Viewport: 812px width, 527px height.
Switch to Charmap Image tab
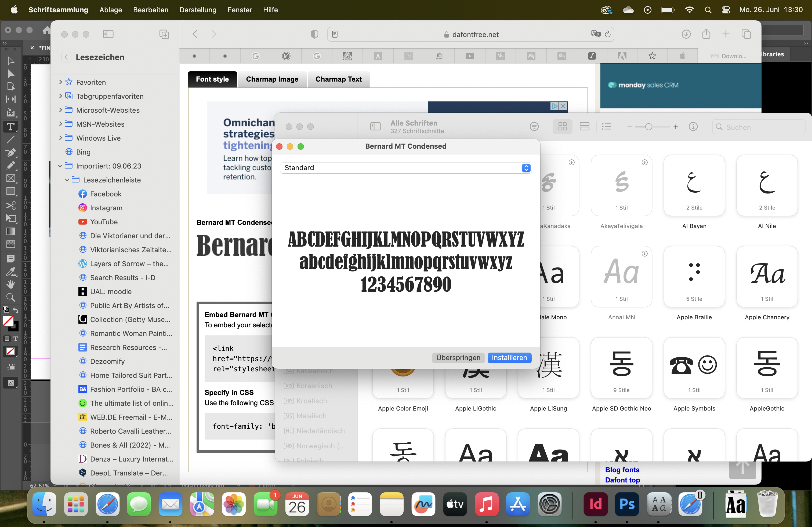click(x=272, y=79)
